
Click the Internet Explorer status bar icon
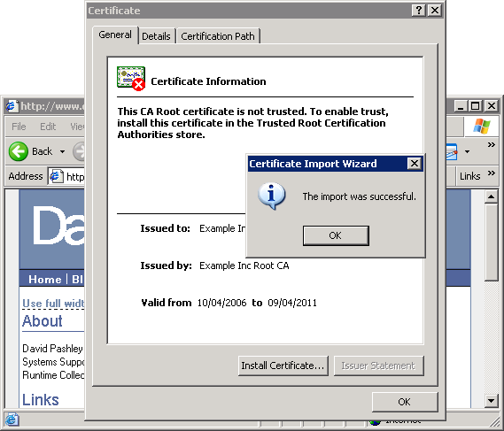click(x=12, y=419)
